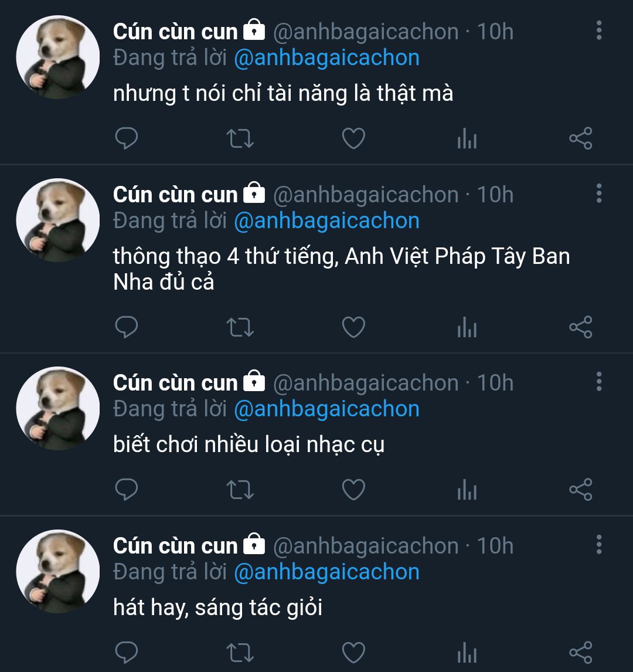Open more options on "nhưng t nói chỉ tài năng" tweet

coord(598,30)
